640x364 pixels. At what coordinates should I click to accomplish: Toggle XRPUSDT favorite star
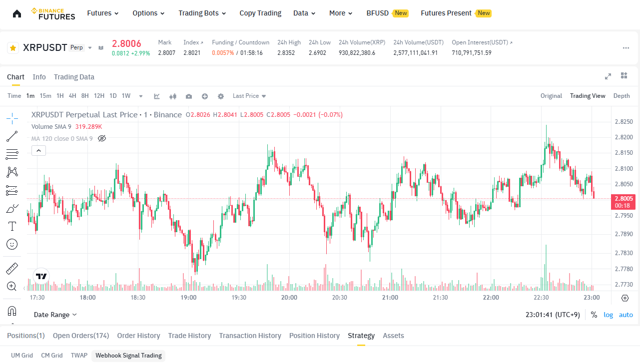point(13,48)
